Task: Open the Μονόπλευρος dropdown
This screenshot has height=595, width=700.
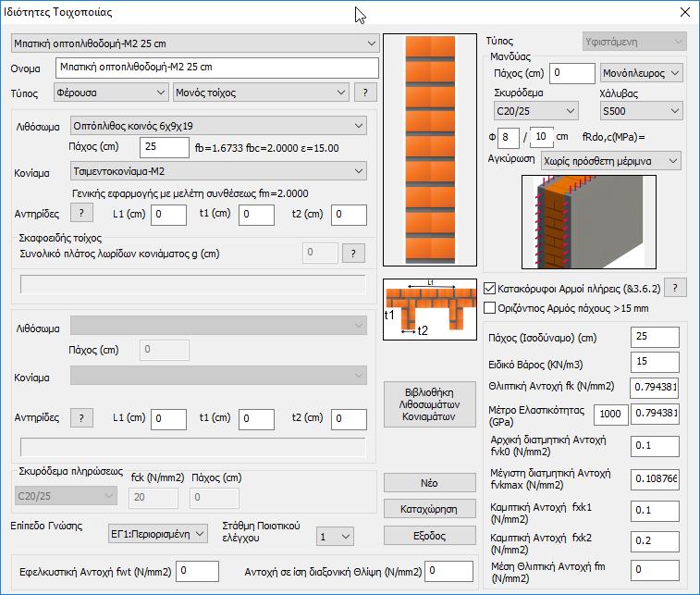Action: [x=641, y=73]
